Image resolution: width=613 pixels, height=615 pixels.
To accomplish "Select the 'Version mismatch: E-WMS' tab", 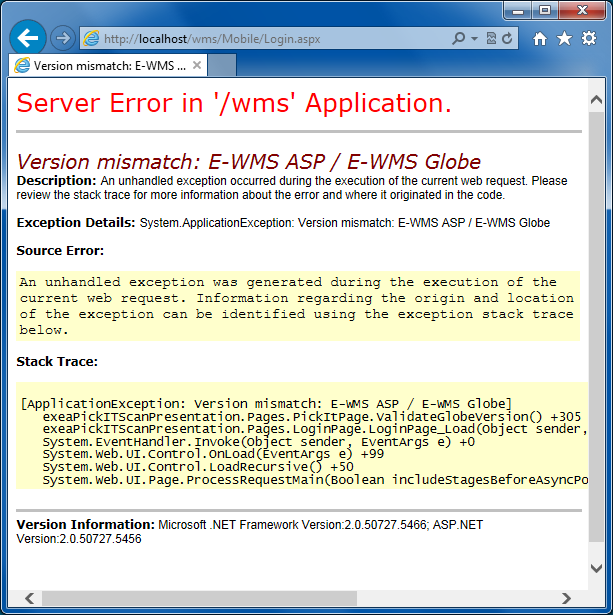I will [x=100, y=66].
